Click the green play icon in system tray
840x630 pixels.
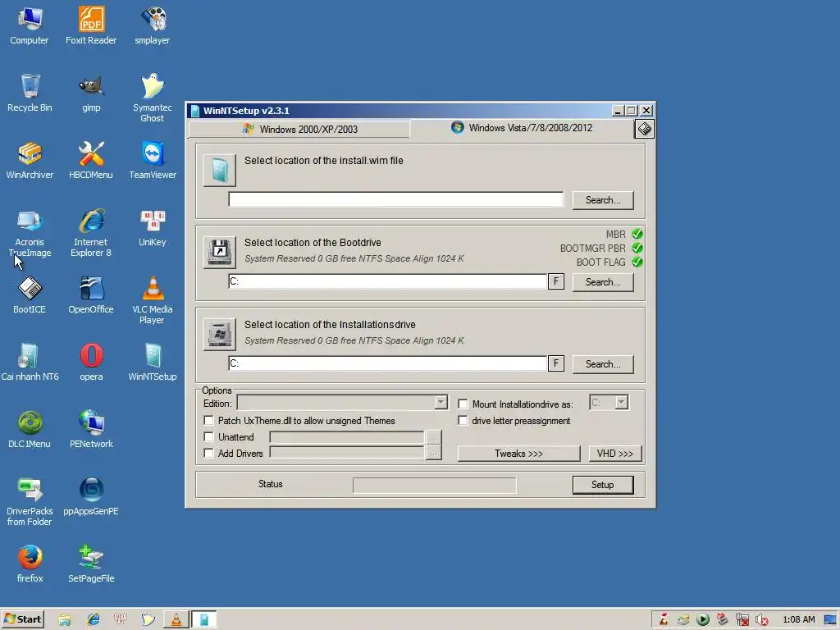coord(703,620)
